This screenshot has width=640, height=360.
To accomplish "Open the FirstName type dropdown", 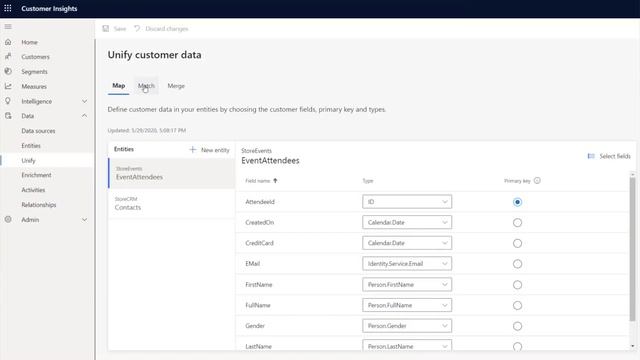I will pos(407,284).
